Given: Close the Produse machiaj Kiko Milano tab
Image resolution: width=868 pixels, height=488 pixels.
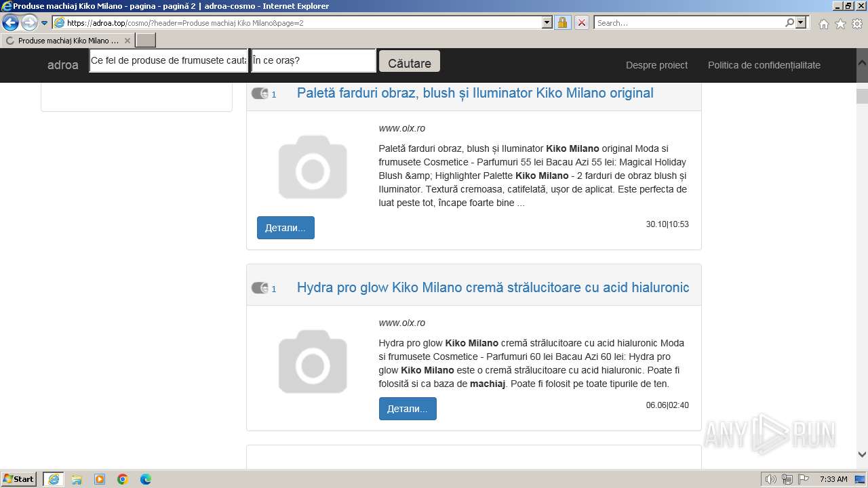Looking at the screenshot, I should 127,41.
